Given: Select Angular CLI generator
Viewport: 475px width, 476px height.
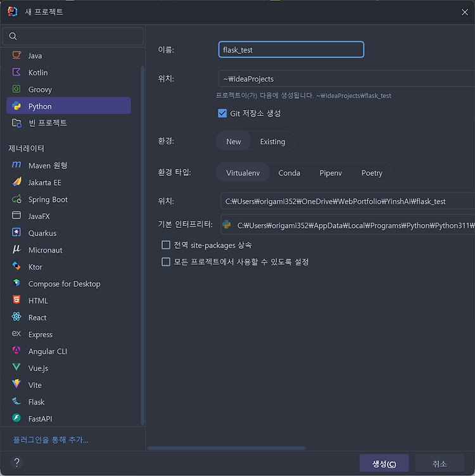Looking at the screenshot, I should (68, 351).
